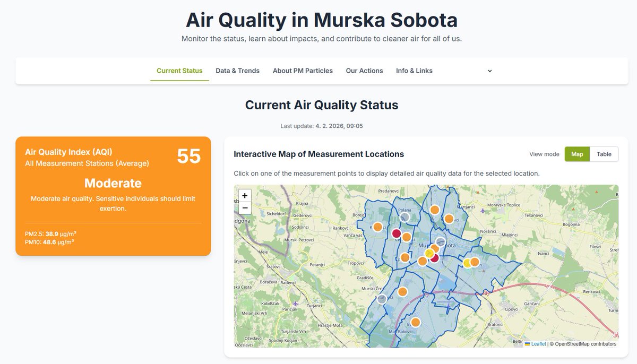The height and width of the screenshot is (364, 637).
Task: Click the Air Quality Index (AQI) label
Action: (68, 152)
